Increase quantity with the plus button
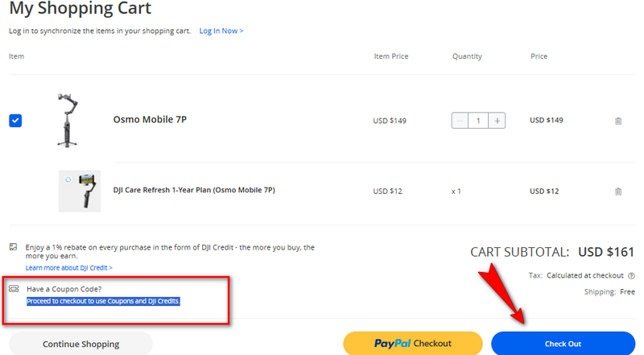The height and width of the screenshot is (355, 644). pos(498,121)
